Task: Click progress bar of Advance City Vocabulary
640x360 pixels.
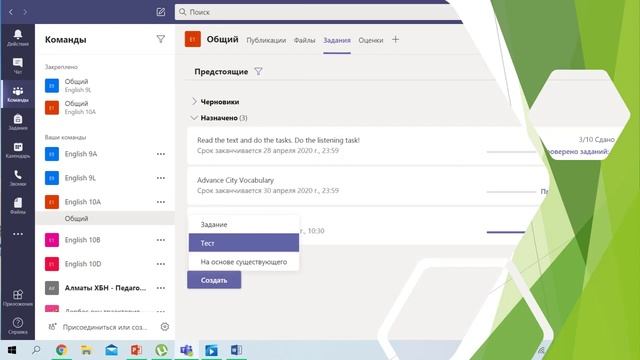Action: point(511,191)
